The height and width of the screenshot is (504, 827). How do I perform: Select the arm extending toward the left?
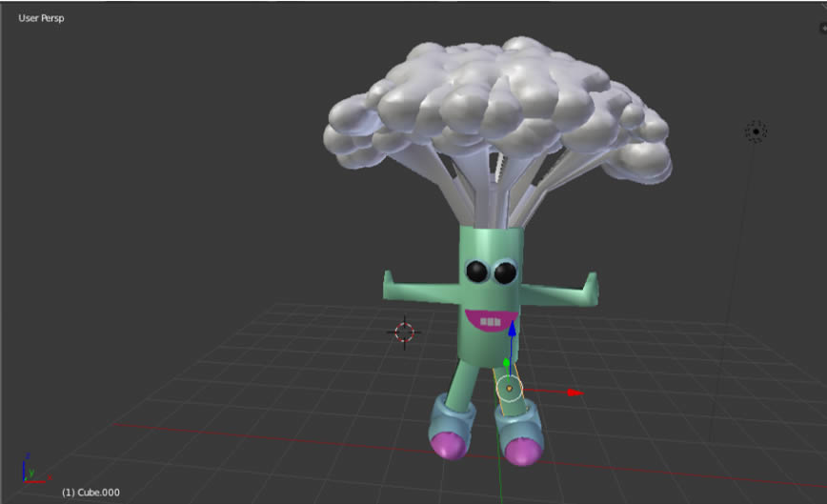421,290
